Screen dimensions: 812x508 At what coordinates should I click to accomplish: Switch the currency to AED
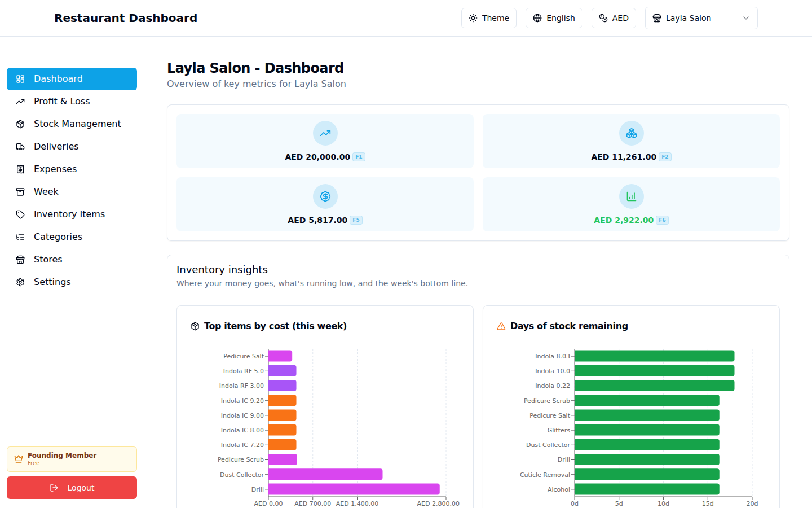click(x=614, y=18)
